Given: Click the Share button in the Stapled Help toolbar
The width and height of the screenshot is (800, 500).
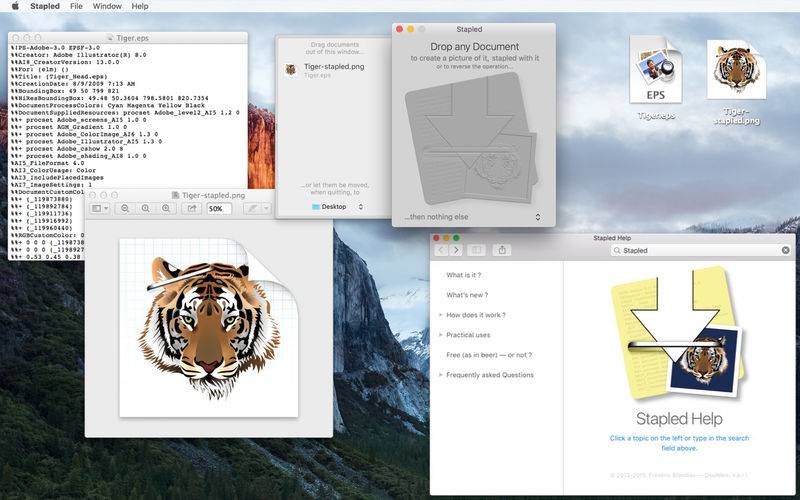Looking at the screenshot, I should (502, 250).
